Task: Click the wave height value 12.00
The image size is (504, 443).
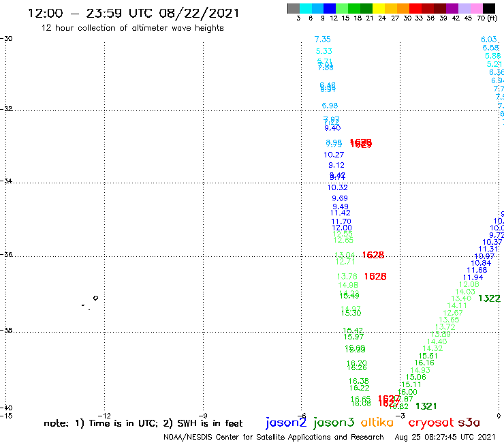Action: (342, 228)
